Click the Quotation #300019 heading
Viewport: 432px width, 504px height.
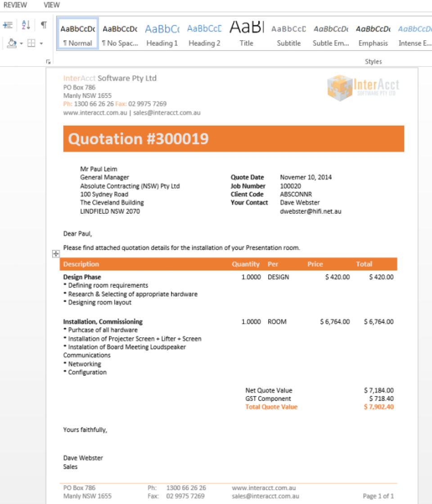coord(138,139)
